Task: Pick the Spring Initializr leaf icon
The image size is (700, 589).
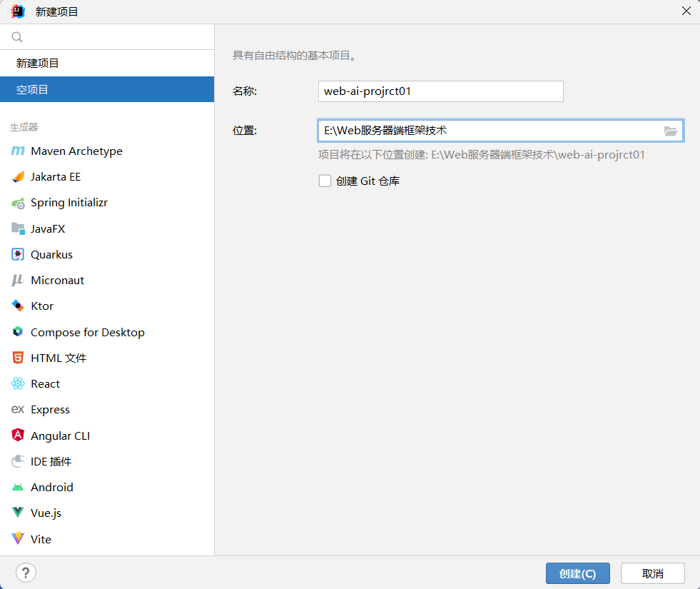Action: coord(18,203)
